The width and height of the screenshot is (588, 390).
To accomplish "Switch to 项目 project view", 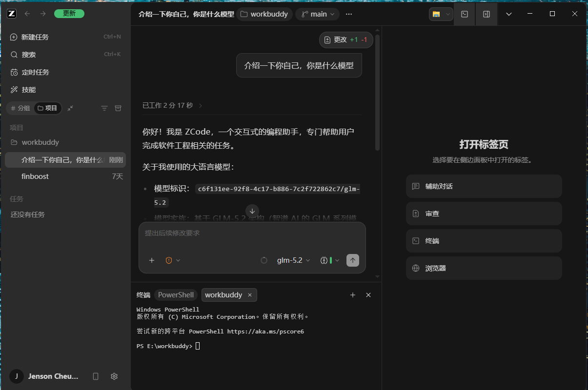I will coord(48,108).
